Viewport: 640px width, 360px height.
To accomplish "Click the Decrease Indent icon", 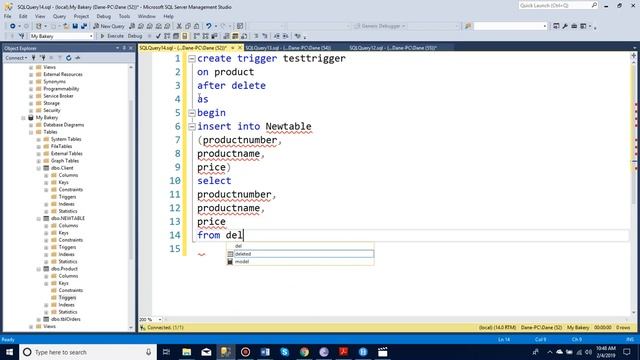I will pos(277,36).
